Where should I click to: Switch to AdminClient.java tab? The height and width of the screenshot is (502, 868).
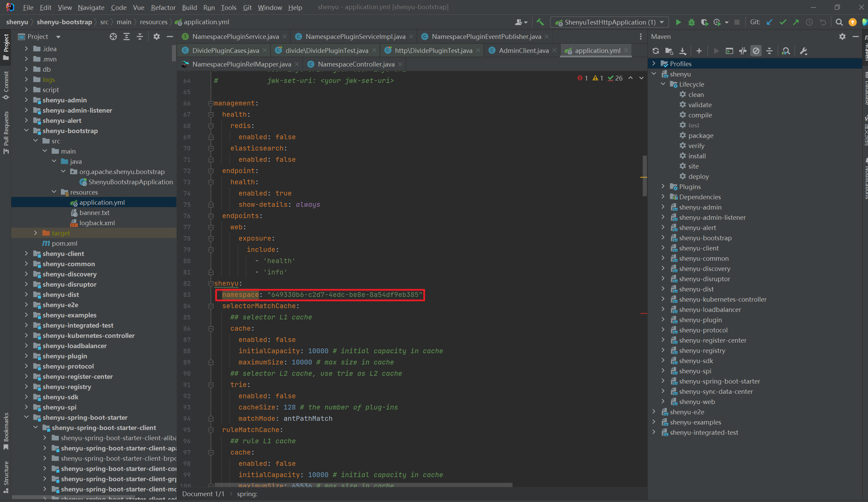click(x=523, y=51)
